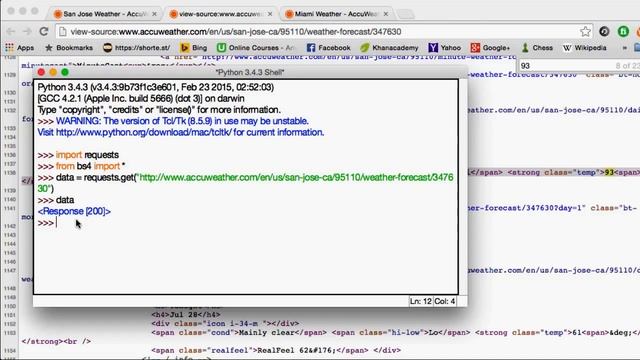Screen dimensions: 640x360
Task: Click the Python 3.4.3 Shell title bar
Action: 250,72
